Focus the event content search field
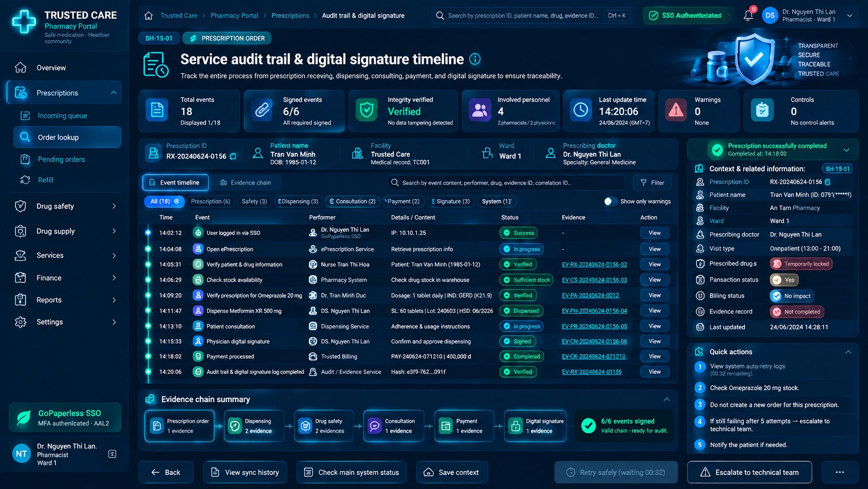868x489 pixels. tap(506, 182)
